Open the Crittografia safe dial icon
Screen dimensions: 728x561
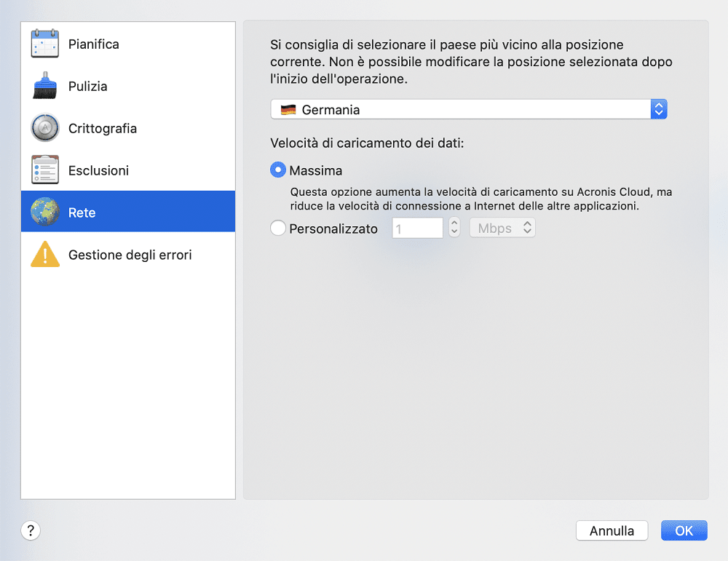45,127
